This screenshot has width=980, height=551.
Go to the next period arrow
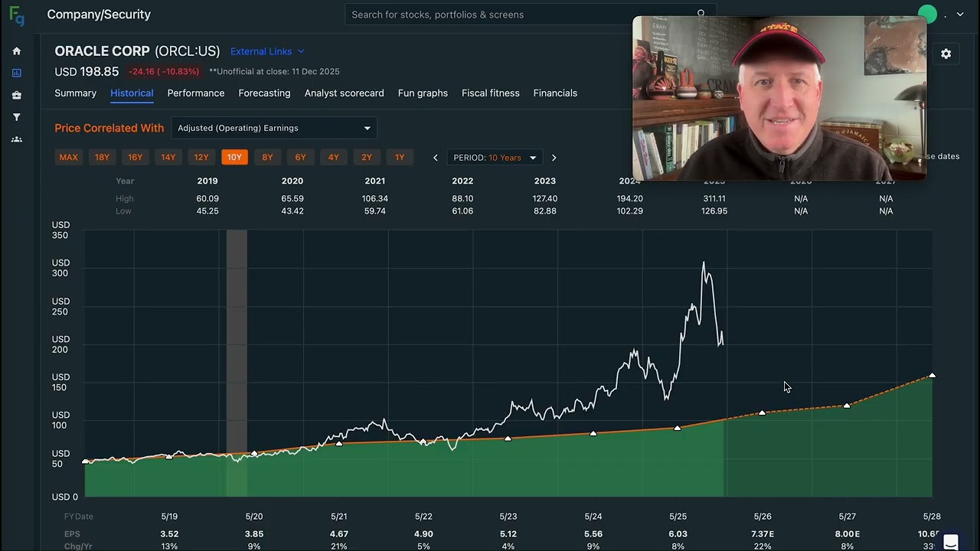pos(554,158)
